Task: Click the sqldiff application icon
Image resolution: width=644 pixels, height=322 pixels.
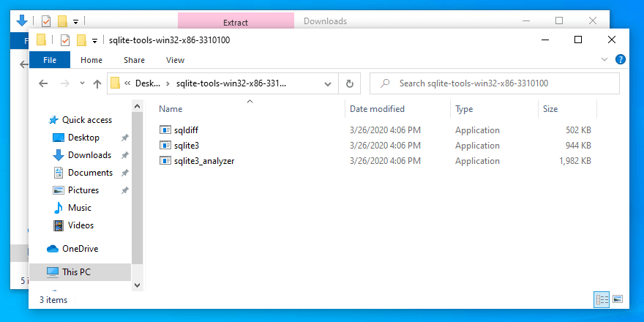Action: click(x=165, y=130)
